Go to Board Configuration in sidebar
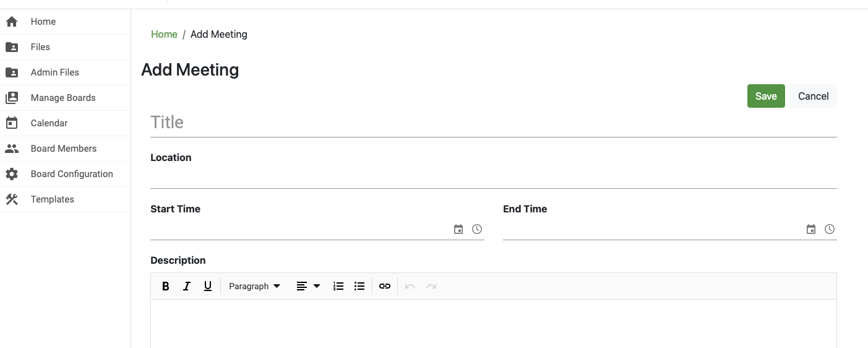This screenshot has height=348, width=868. [x=72, y=174]
